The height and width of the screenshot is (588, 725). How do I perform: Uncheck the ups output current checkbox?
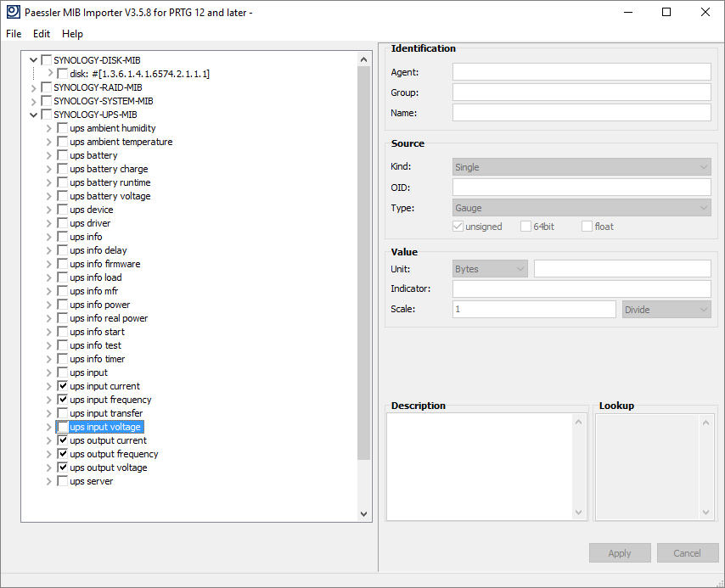coord(63,440)
